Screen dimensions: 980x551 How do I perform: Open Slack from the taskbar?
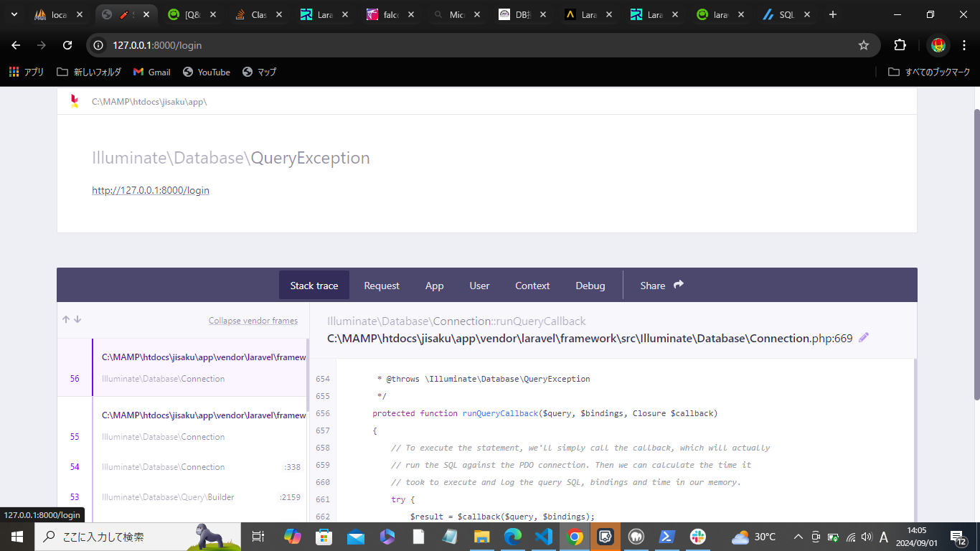coord(697,537)
